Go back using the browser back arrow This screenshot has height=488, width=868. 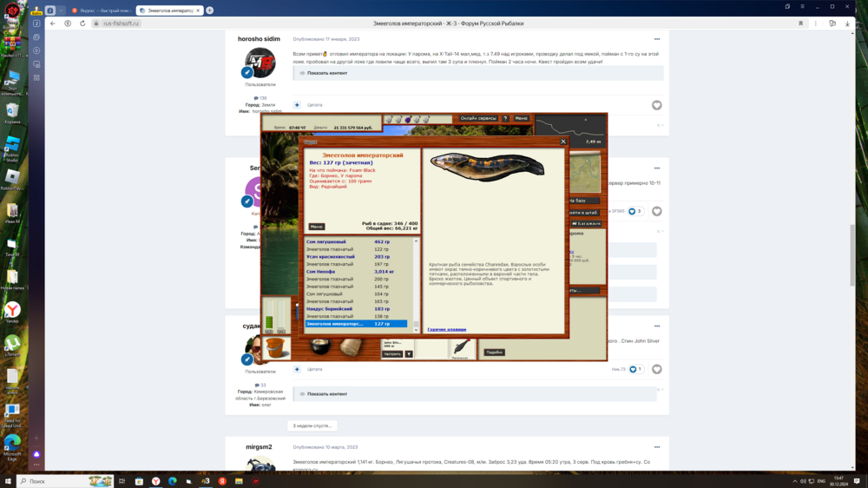point(53,23)
